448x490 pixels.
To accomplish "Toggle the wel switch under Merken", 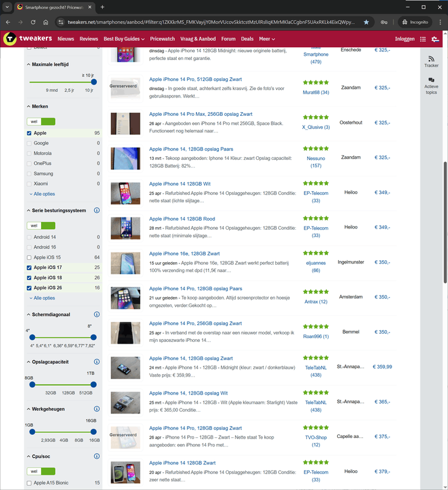I will [41, 121].
